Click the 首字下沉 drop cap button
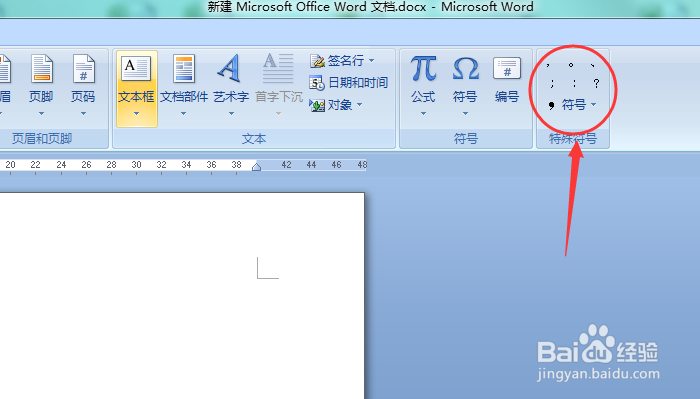700x399 pixels. [x=279, y=85]
